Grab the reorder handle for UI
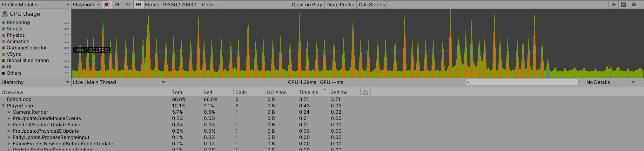This screenshot has width=644, height=151. (x=66, y=67)
